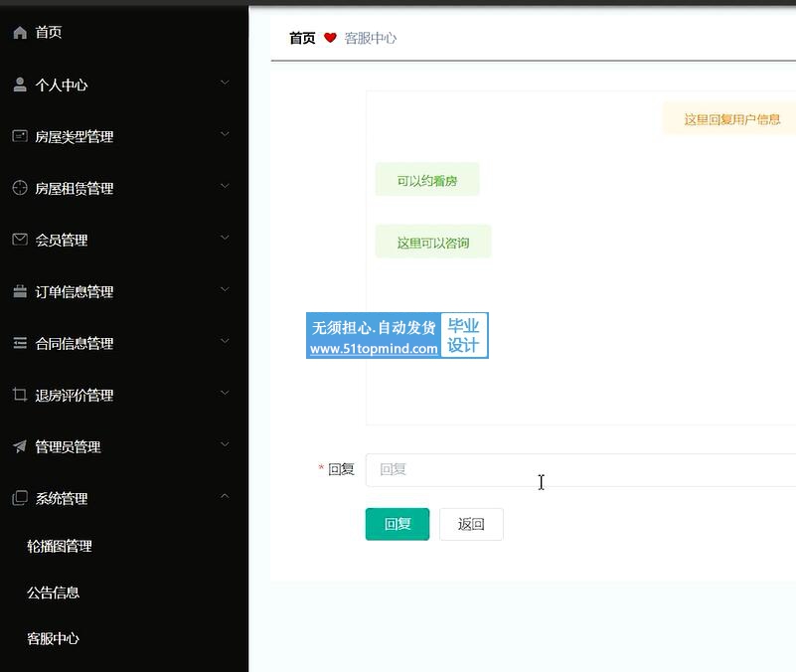Viewport: 796px width, 672px height.
Task: Click the home icon in sidebar
Action: tap(20, 33)
